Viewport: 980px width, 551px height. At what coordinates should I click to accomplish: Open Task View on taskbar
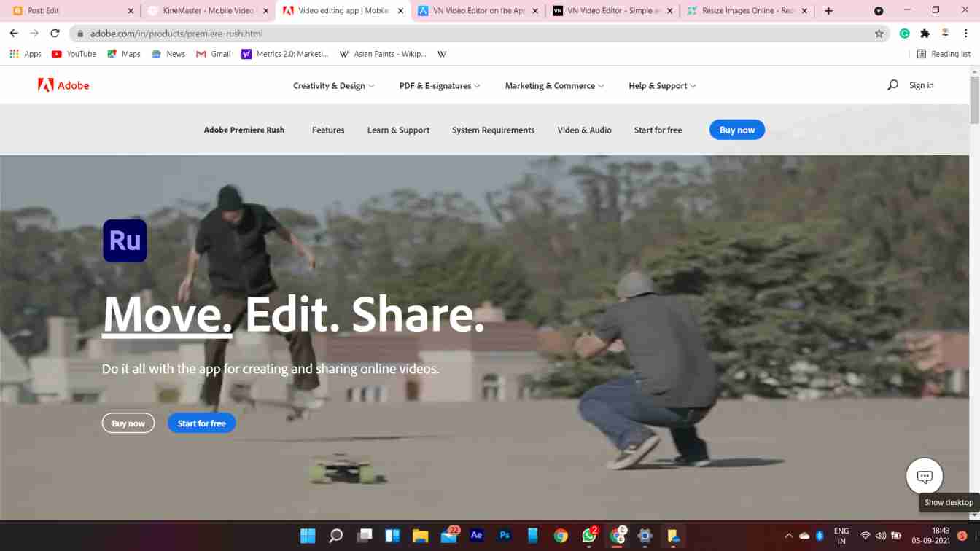pos(364,536)
